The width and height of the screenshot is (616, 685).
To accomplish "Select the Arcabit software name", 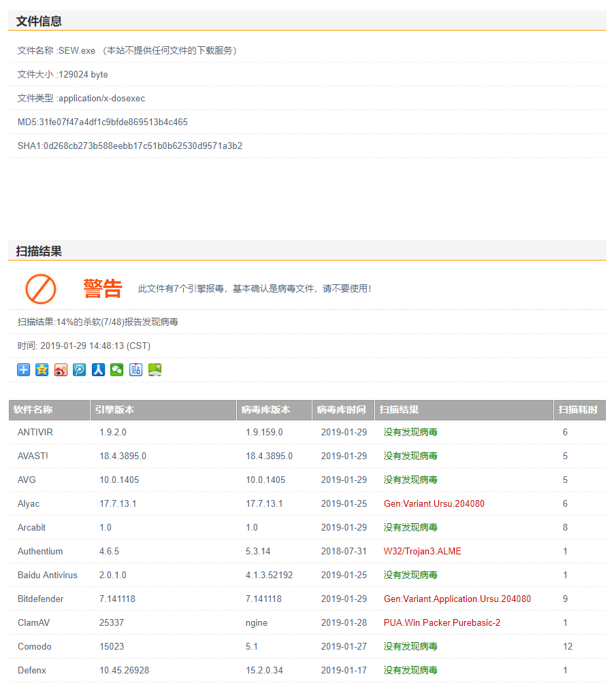I will [x=31, y=527].
